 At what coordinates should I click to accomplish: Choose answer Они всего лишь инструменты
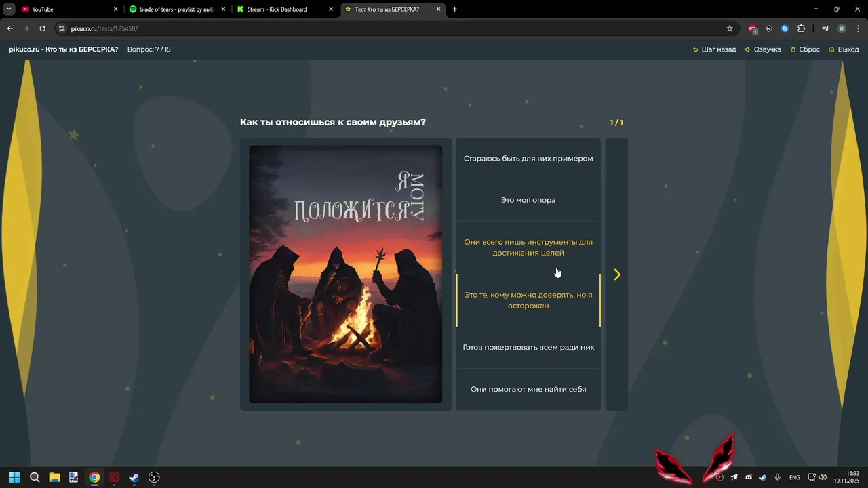(528, 247)
